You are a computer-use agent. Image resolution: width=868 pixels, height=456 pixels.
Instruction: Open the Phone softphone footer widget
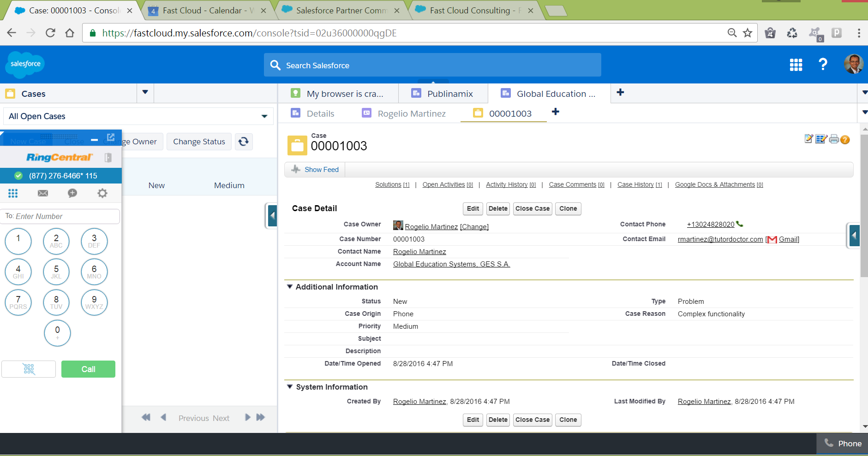[x=843, y=443]
